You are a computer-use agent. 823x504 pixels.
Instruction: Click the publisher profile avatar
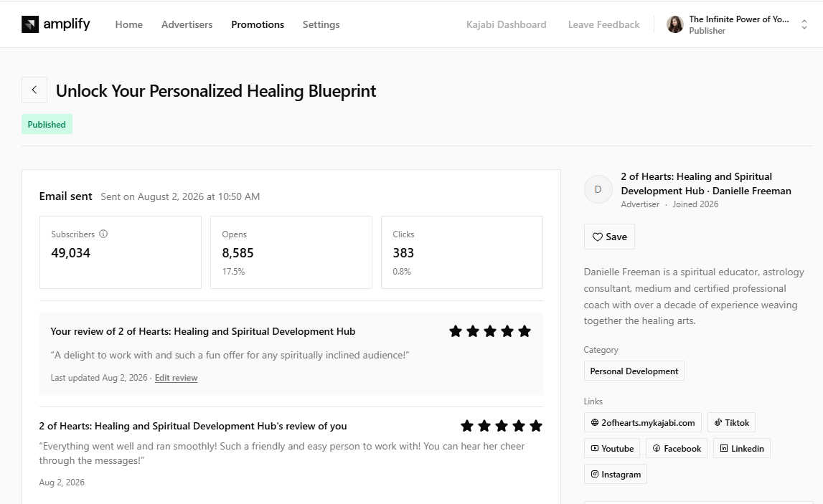pos(675,24)
